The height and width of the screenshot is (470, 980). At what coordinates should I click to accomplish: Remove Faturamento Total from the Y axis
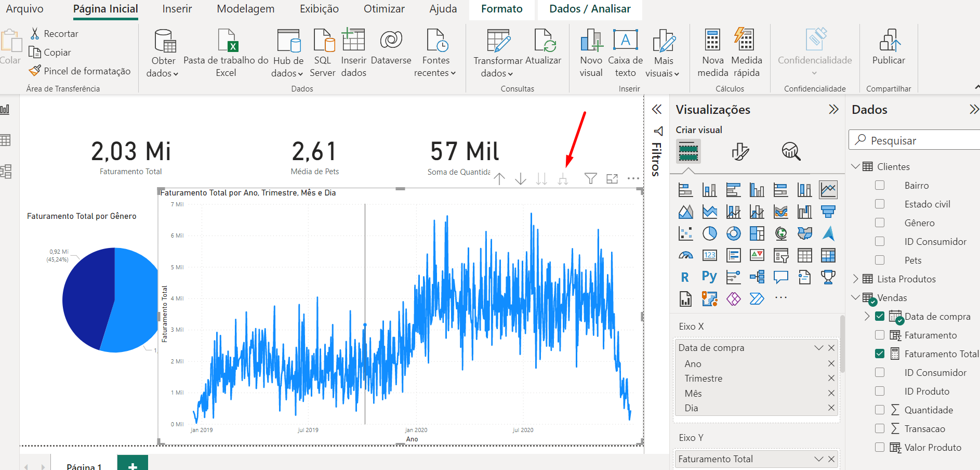(x=831, y=459)
